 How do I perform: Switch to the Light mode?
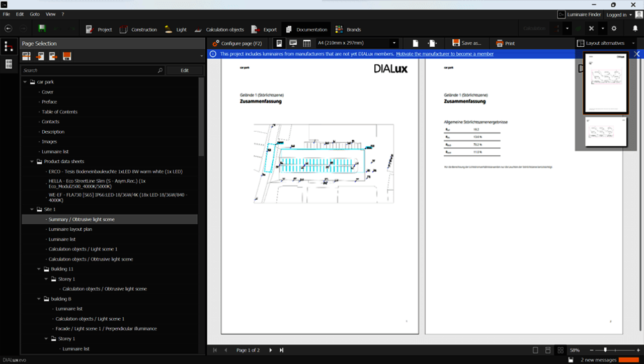pyautogui.click(x=175, y=29)
